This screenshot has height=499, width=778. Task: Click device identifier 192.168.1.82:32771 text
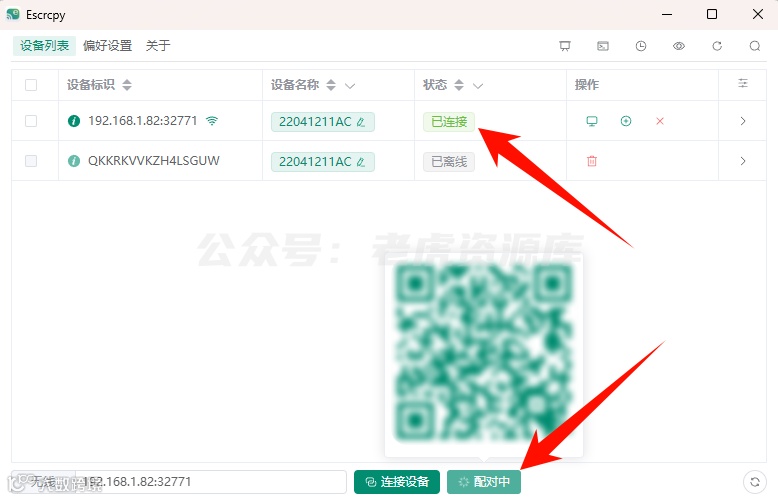[x=142, y=121]
